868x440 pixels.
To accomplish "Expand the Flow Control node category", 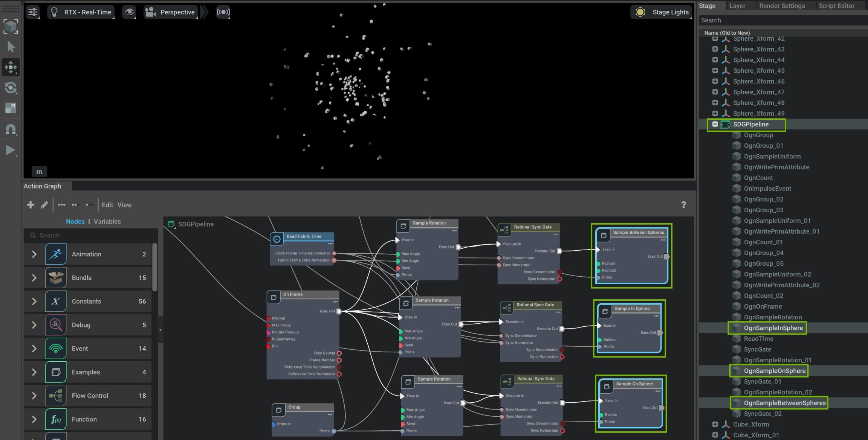I will 34,396.
